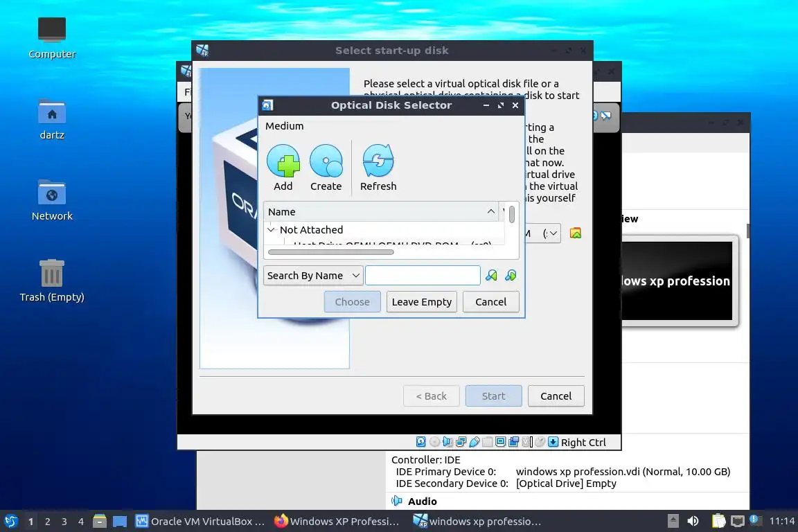The height and width of the screenshot is (532, 798).
Task: Click the display status bar icon
Action: point(500,442)
